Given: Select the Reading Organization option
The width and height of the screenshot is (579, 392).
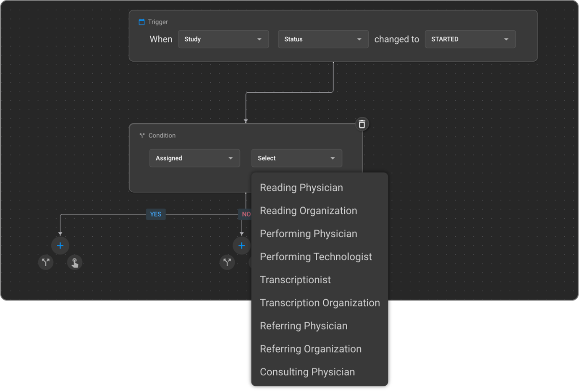Looking at the screenshot, I should [308, 211].
